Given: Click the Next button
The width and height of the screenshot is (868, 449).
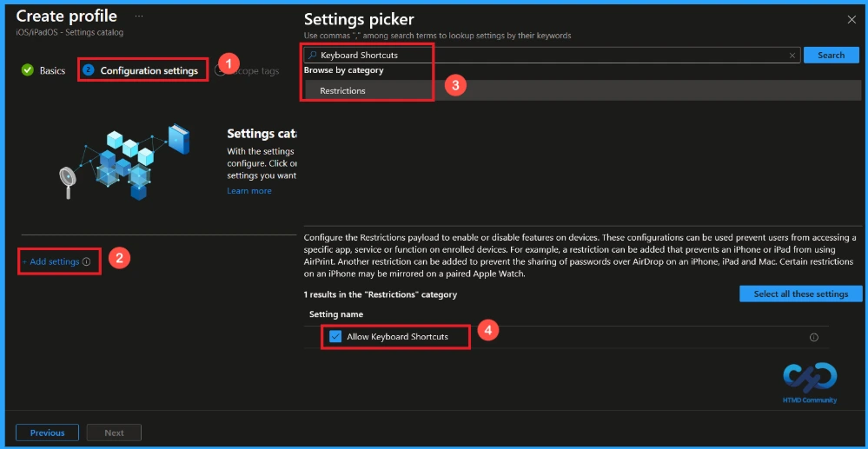Looking at the screenshot, I should pos(114,433).
